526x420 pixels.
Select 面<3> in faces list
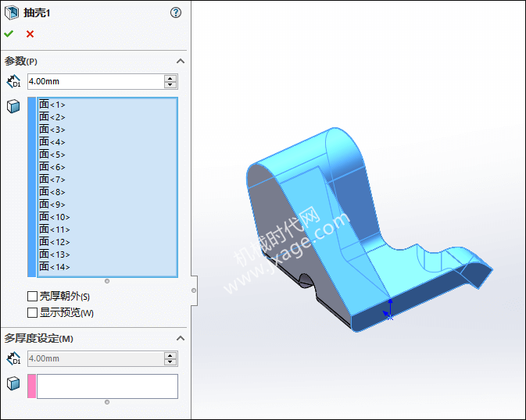[52, 130]
